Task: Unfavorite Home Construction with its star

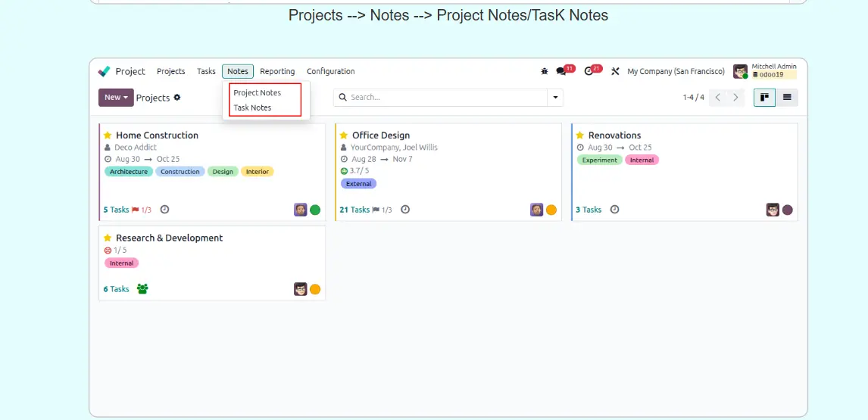Action: tap(108, 135)
